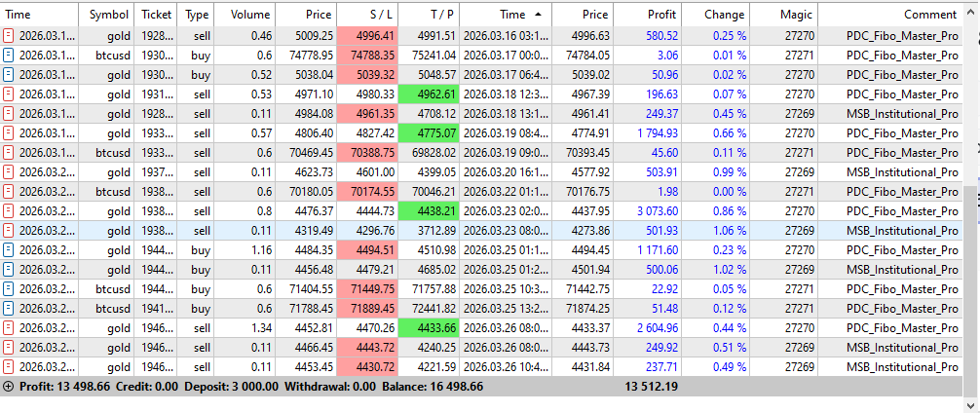Click the sell icon of the 4319.49 gold row
The image size is (980, 413).
point(9,231)
